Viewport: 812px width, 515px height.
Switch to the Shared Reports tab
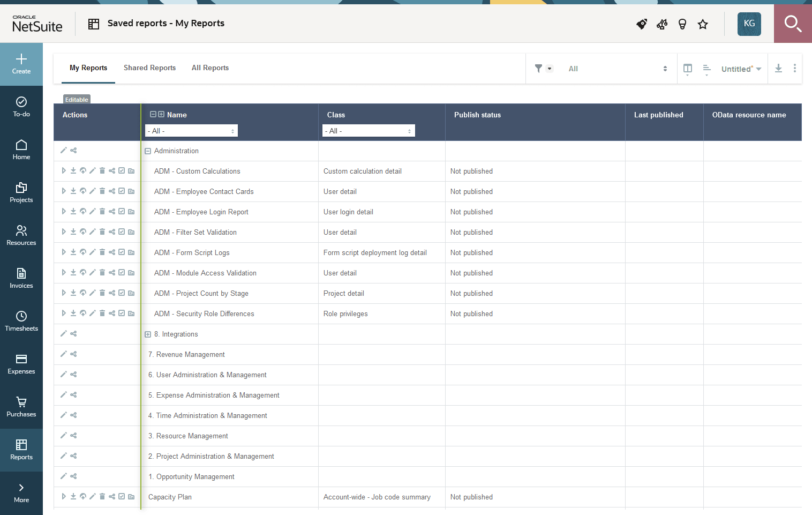click(149, 68)
